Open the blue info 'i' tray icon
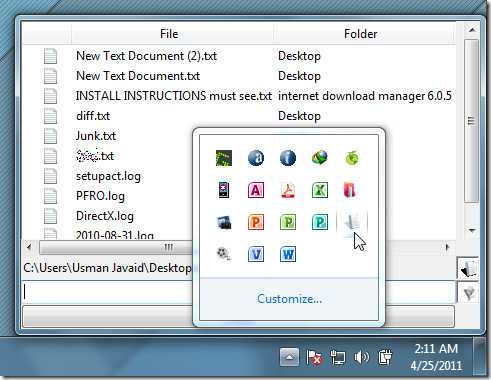491x380 pixels. click(288, 158)
